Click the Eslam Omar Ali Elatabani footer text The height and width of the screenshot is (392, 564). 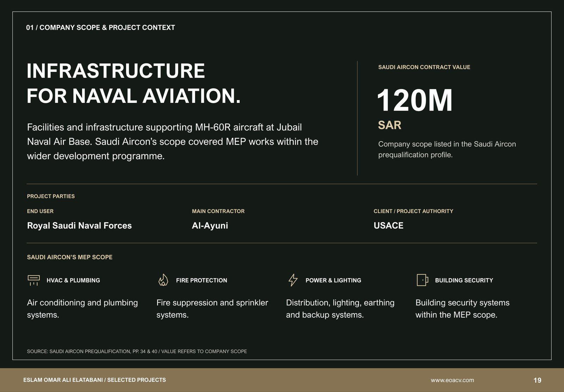pyautogui.click(x=94, y=380)
